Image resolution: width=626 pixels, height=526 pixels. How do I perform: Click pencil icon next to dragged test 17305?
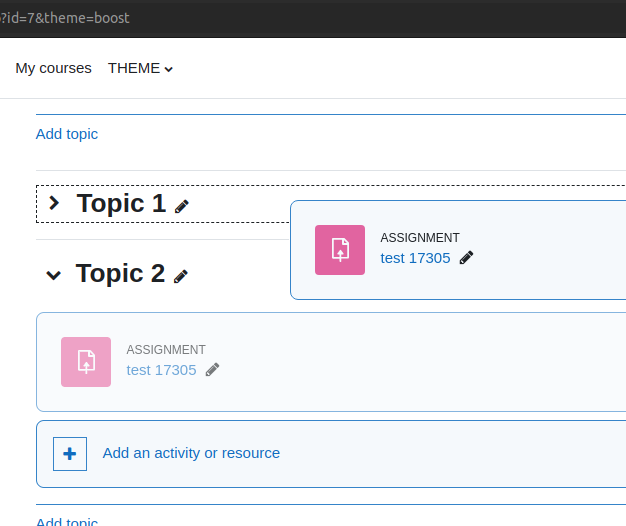point(466,257)
